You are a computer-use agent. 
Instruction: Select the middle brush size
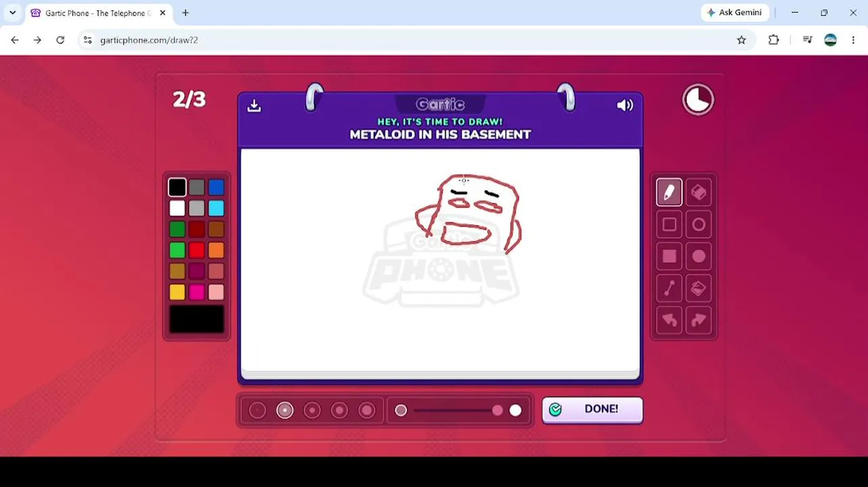tap(312, 411)
